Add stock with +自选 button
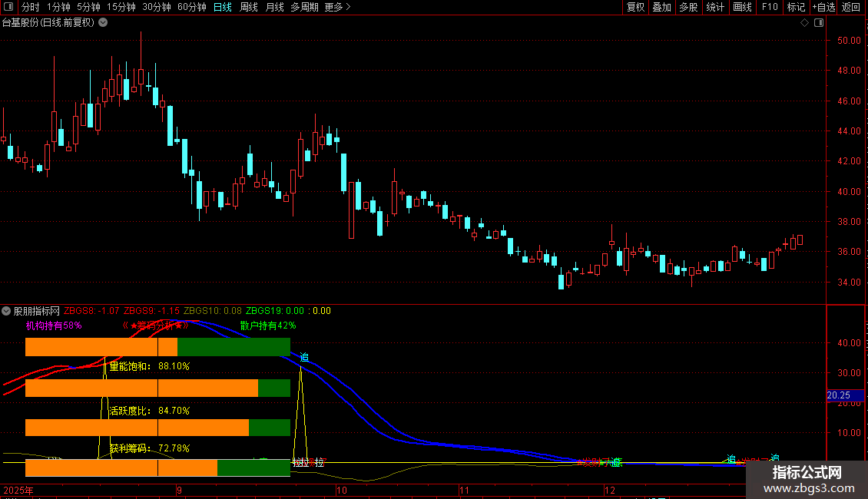Screen dimensions: 868x499 [x=824, y=7]
